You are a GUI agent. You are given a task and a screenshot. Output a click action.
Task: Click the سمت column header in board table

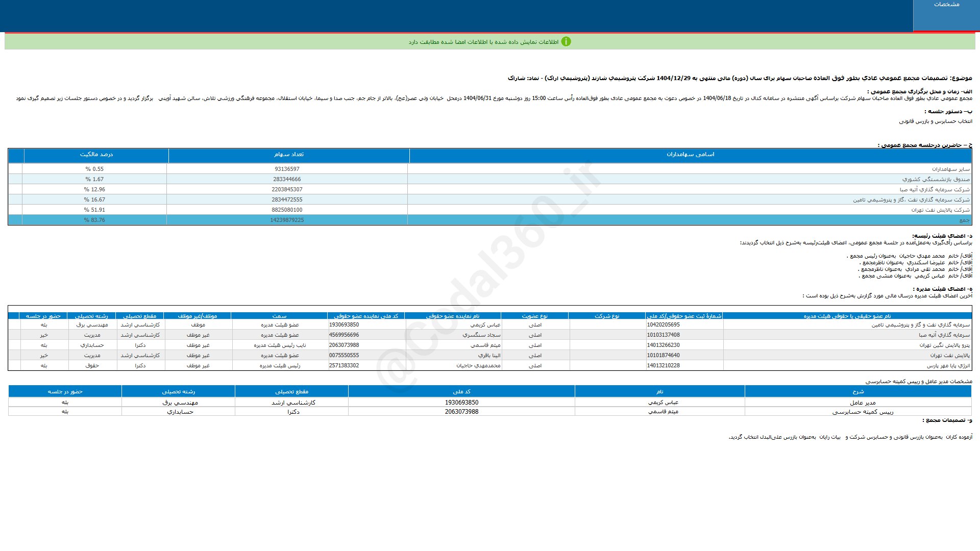tap(279, 316)
